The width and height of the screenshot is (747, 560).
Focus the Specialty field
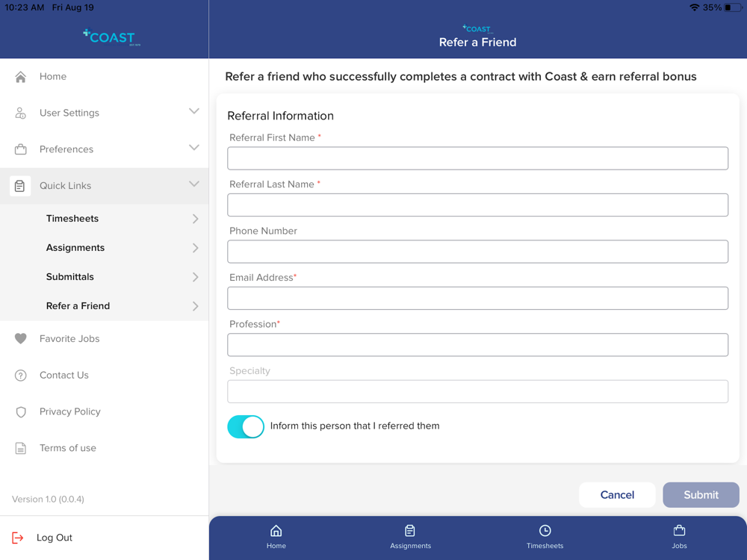477,391
